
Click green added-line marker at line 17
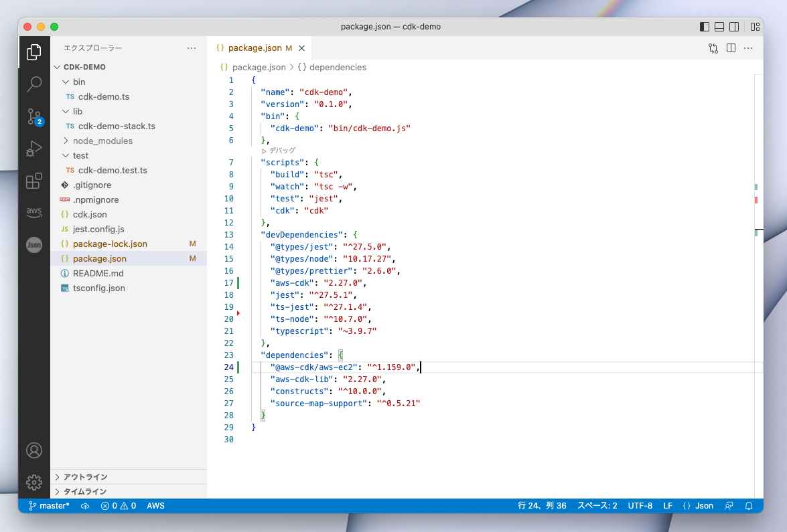[x=238, y=283]
